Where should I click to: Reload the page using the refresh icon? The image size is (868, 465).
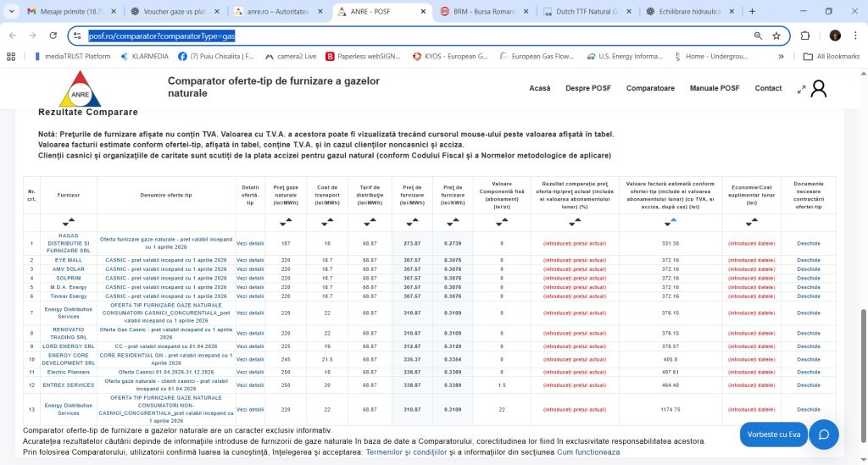[53, 36]
